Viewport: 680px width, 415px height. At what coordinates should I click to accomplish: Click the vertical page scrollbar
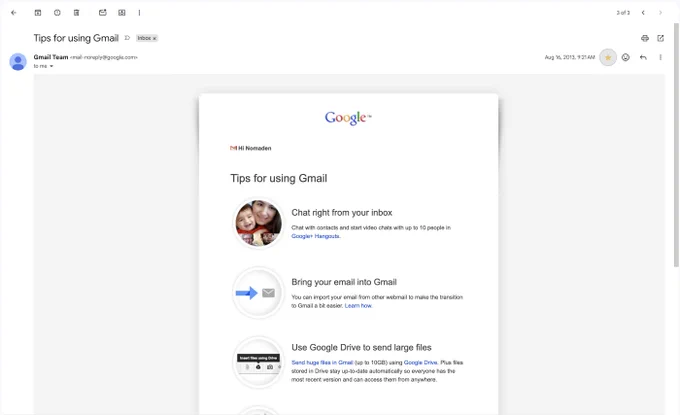[676, 145]
